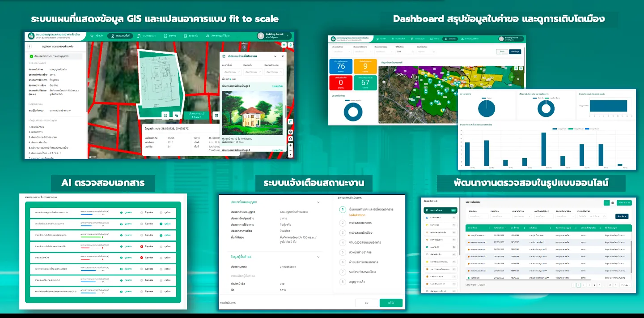Click the trash delete icon on the map
Screen dimensions: 644x318
pyautogui.click(x=216, y=116)
